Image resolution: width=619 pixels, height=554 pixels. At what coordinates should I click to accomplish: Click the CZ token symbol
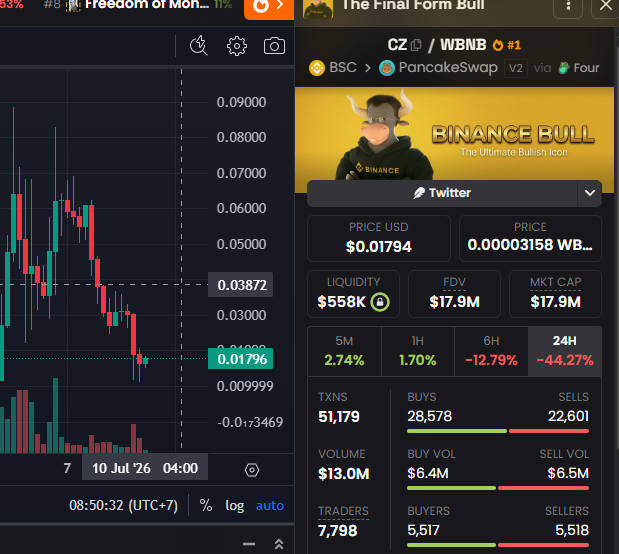pos(397,45)
